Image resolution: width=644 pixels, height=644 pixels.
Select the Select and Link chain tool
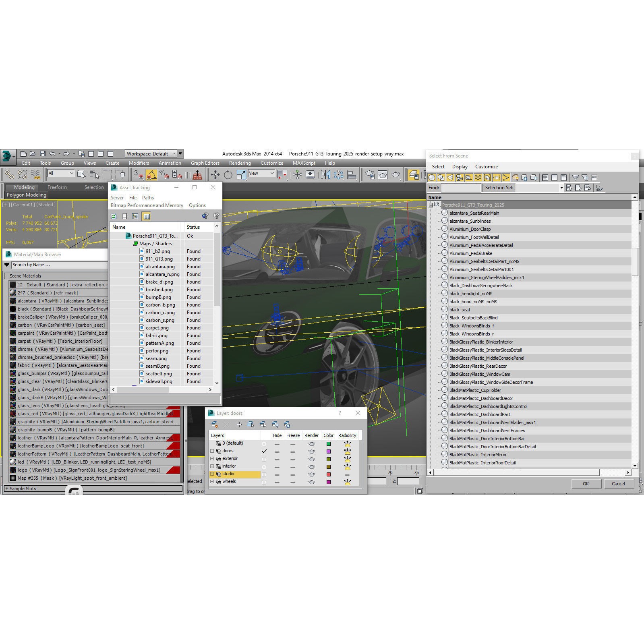9,174
